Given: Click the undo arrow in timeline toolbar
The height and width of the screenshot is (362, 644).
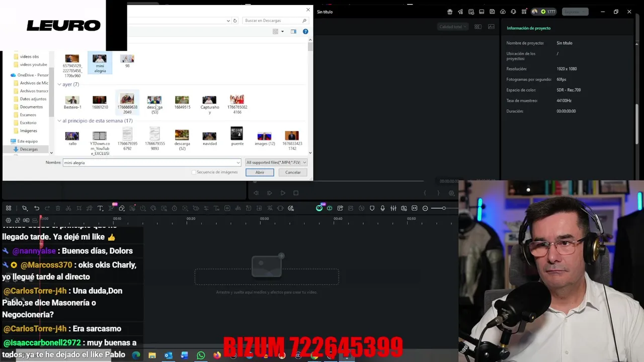Looking at the screenshot, I should (x=37, y=208).
